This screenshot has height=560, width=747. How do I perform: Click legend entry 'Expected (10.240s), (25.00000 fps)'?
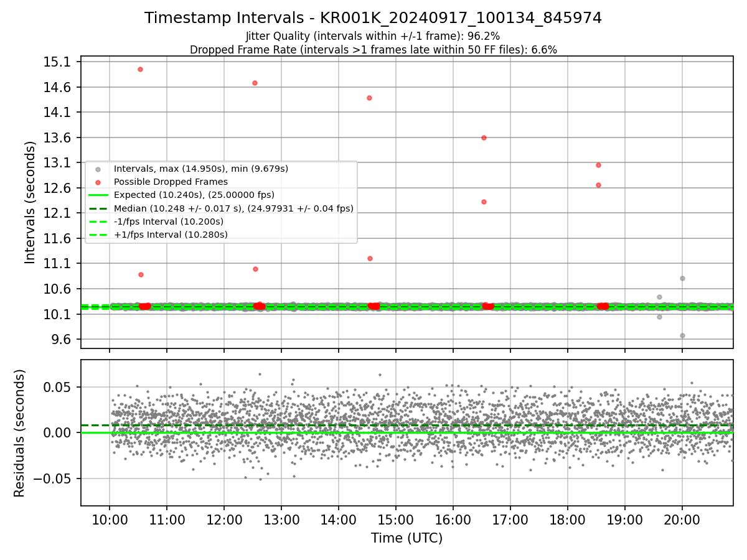coord(194,195)
